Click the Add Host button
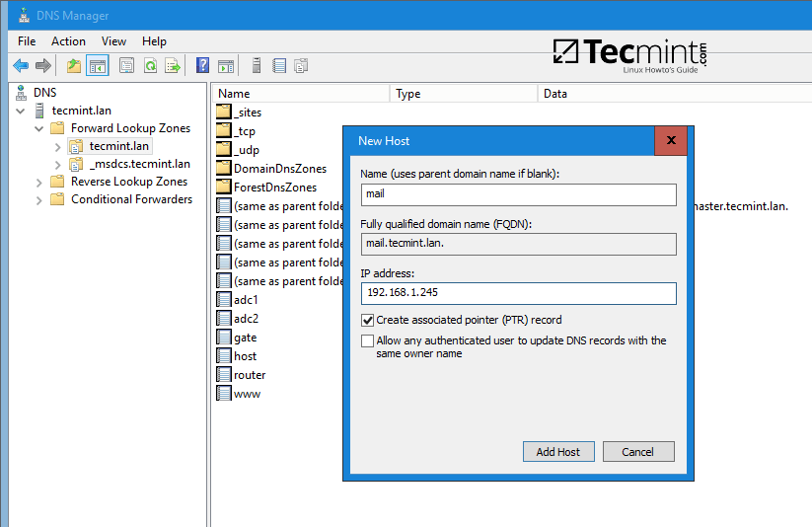 [x=557, y=451]
